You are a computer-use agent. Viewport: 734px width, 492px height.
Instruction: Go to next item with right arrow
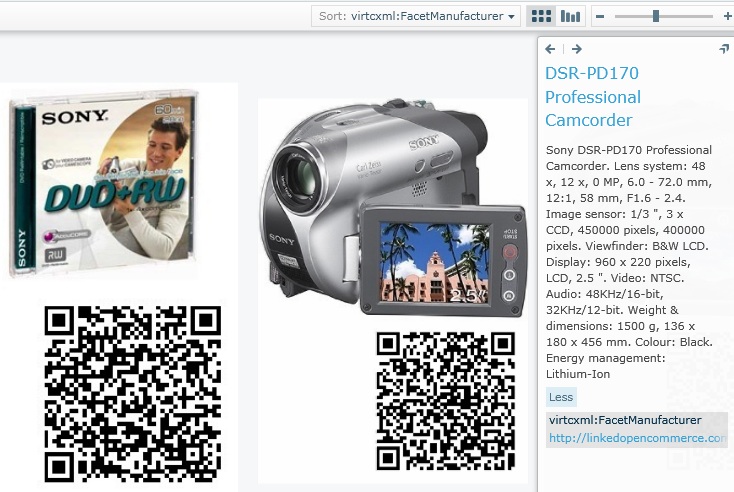point(577,48)
